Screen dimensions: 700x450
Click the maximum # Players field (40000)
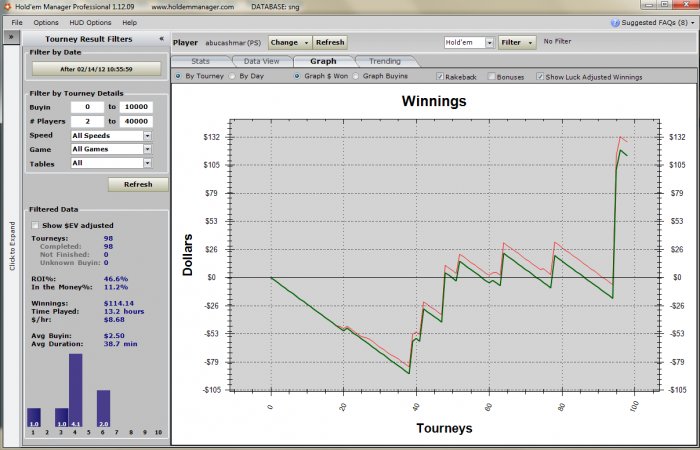pos(136,121)
